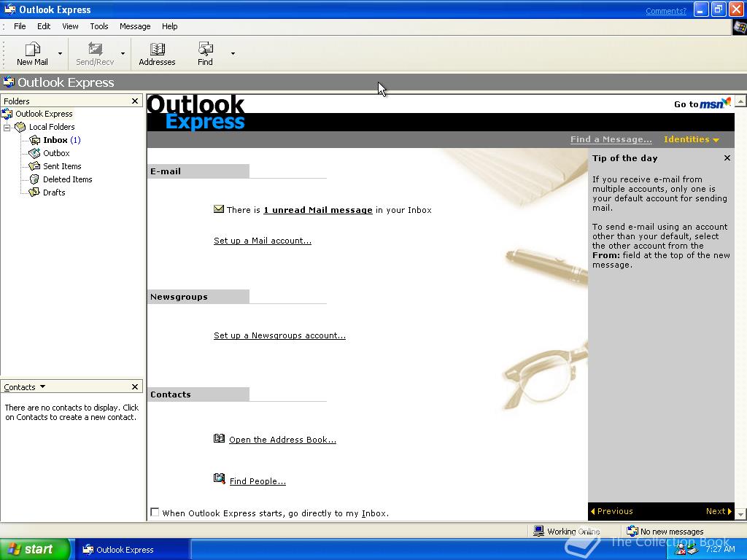The image size is (747, 560).
Task: Open the Message menu
Action: point(135,26)
